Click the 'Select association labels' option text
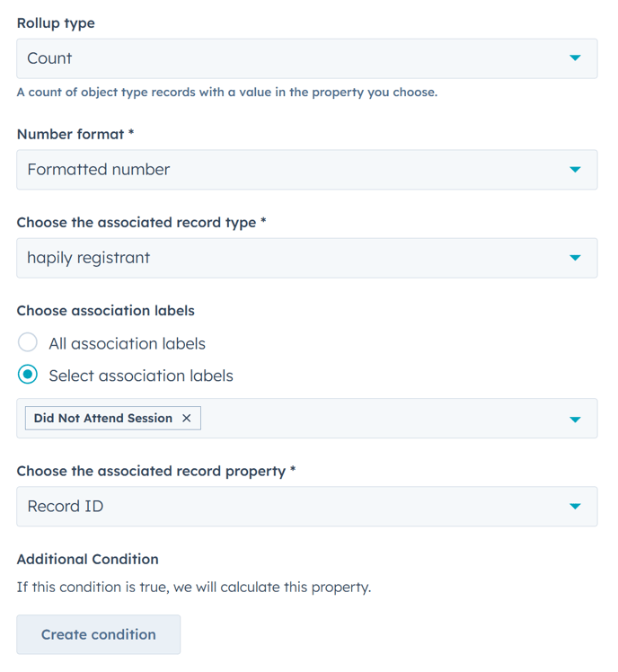 click(x=141, y=376)
